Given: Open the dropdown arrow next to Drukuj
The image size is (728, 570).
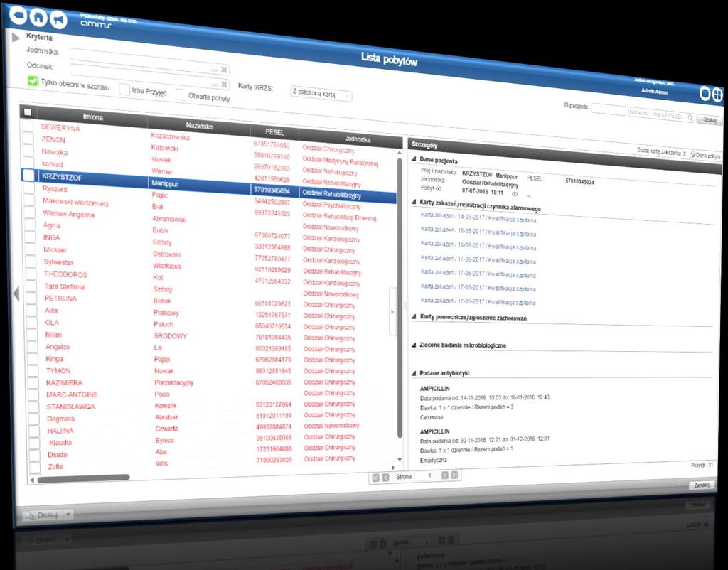Looking at the screenshot, I should pyautogui.click(x=68, y=515).
